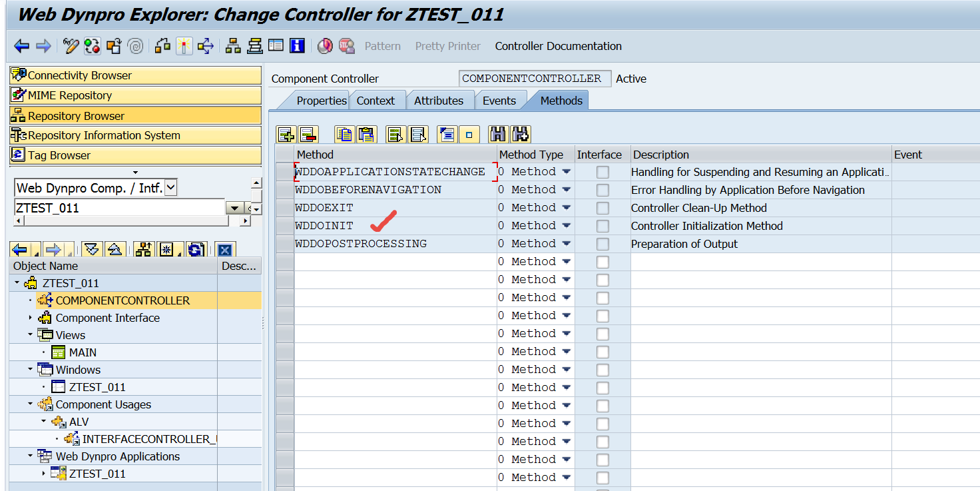The width and height of the screenshot is (980, 491).
Task: Search methods using the binoculars Find icon
Action: pos(498,134)
